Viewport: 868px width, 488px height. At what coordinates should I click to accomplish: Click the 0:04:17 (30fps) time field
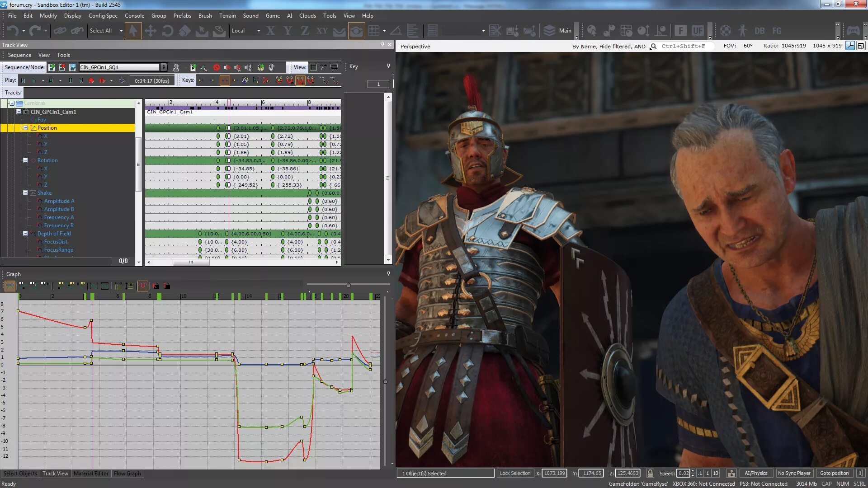tap(152, 81)
